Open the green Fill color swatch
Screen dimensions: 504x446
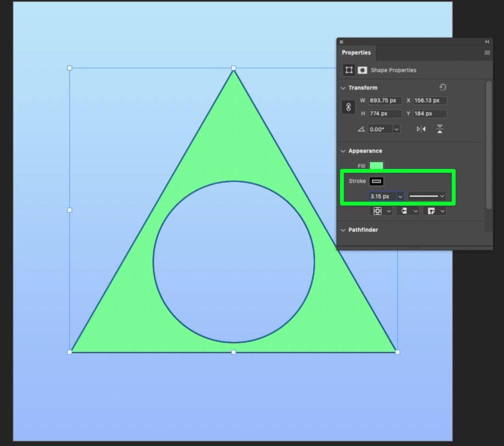pos(376,166)
